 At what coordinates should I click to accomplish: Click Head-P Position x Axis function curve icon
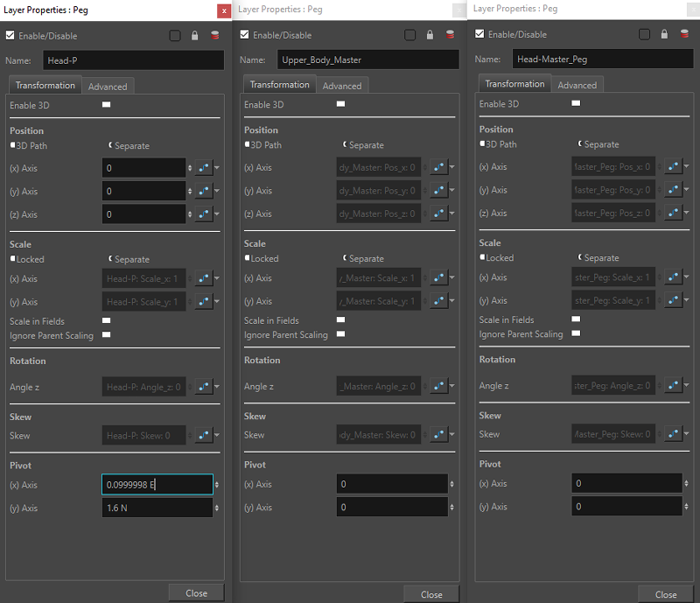click(x=203, y=168)
